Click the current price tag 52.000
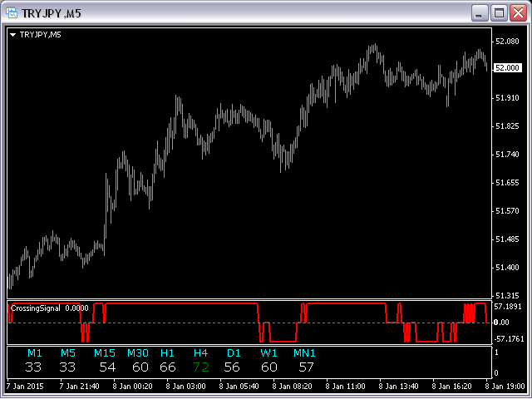This screenshot has height=399, width=532. click(507, 68)
